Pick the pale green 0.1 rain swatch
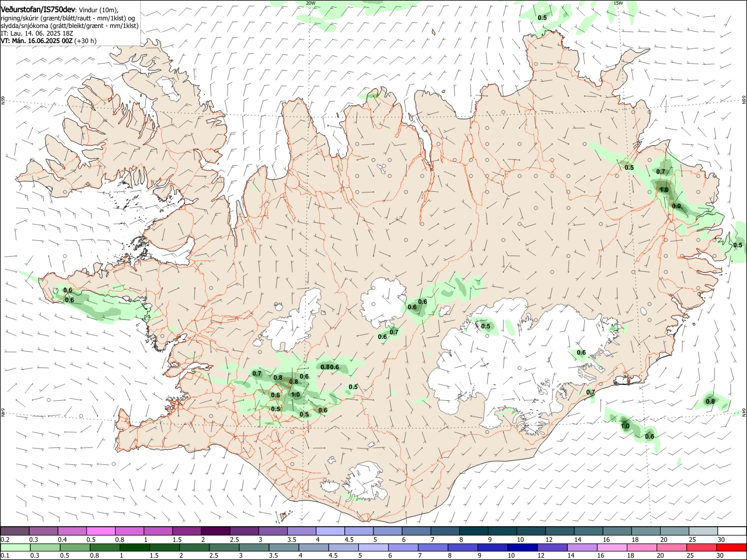 click(15, 547)
